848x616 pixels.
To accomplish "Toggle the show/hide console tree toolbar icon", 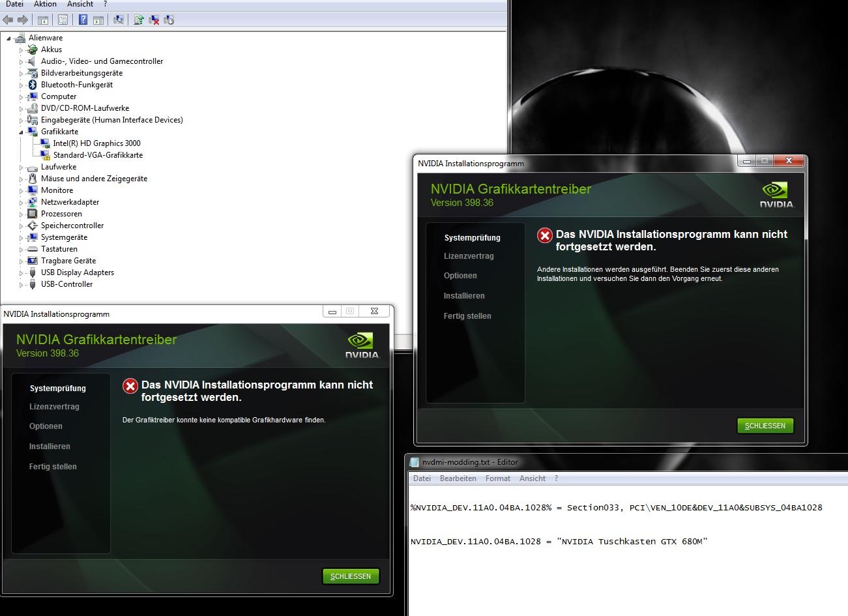I will click(x=42, y=20).
